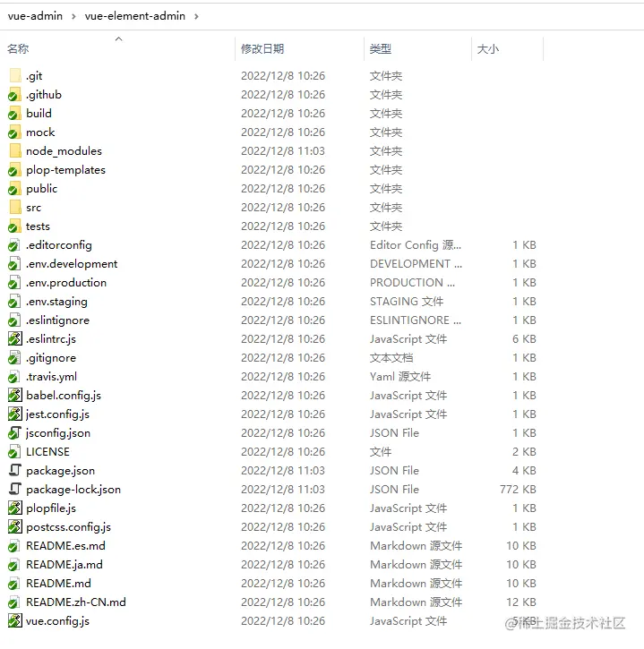The image size is (644, 649).
Task: Select the README.zh-CN.md file name
Action: click(x=76, y=602)
